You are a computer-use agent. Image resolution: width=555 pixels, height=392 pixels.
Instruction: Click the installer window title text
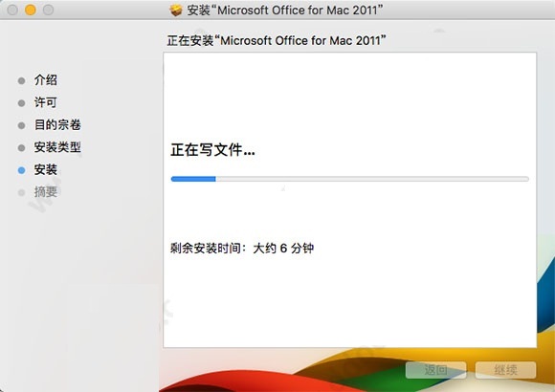[x=285, y=11]
